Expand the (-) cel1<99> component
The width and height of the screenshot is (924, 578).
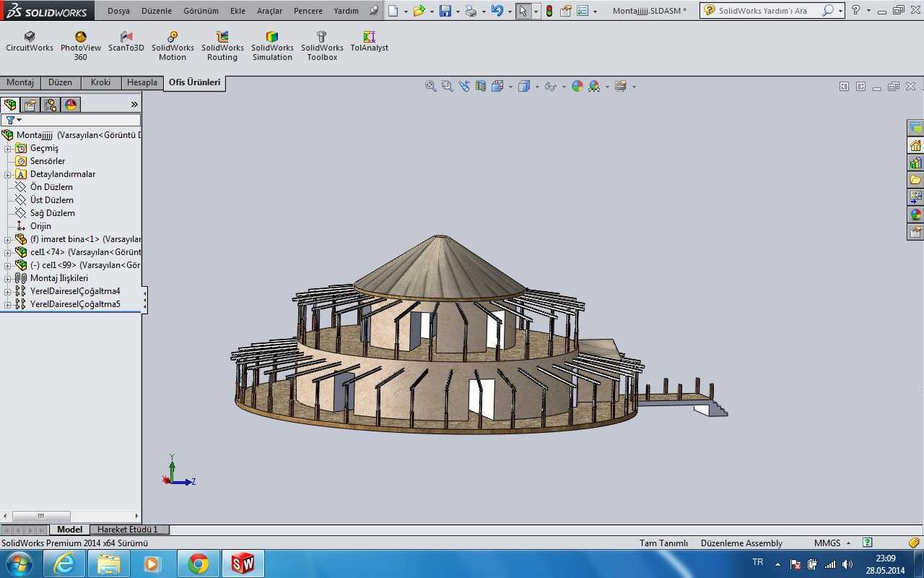tap(8, 265)
